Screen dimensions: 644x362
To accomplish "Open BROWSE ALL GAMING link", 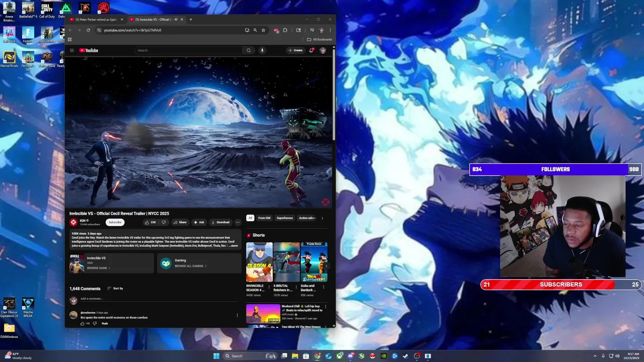I will [190, 266].
